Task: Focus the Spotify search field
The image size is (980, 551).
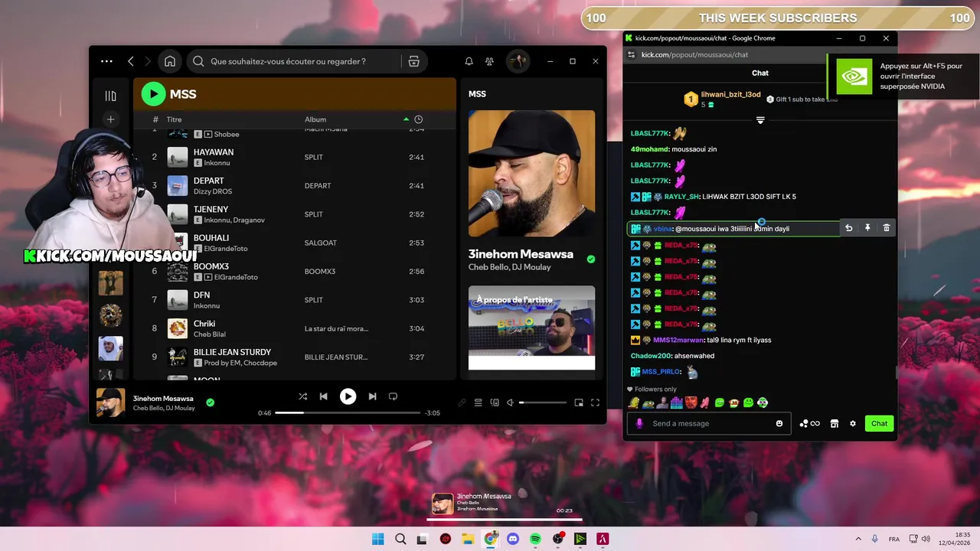Action: click(x=295, y=61)
